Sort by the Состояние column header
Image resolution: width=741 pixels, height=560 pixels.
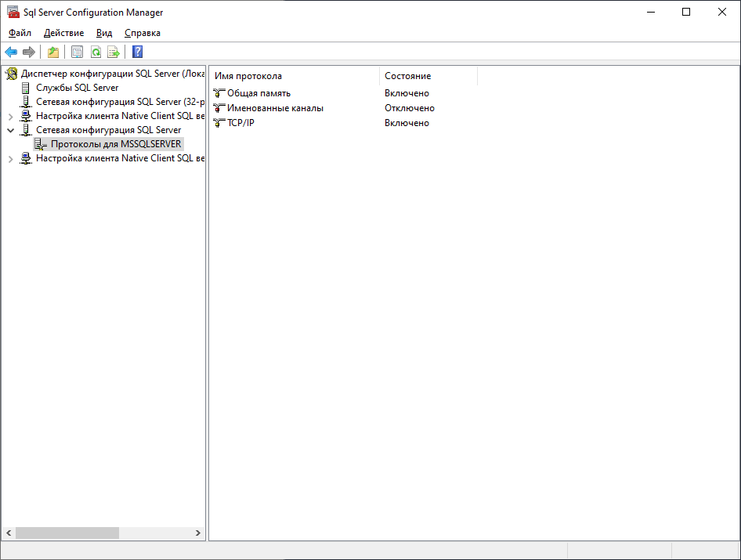click(x=428, y=76)
